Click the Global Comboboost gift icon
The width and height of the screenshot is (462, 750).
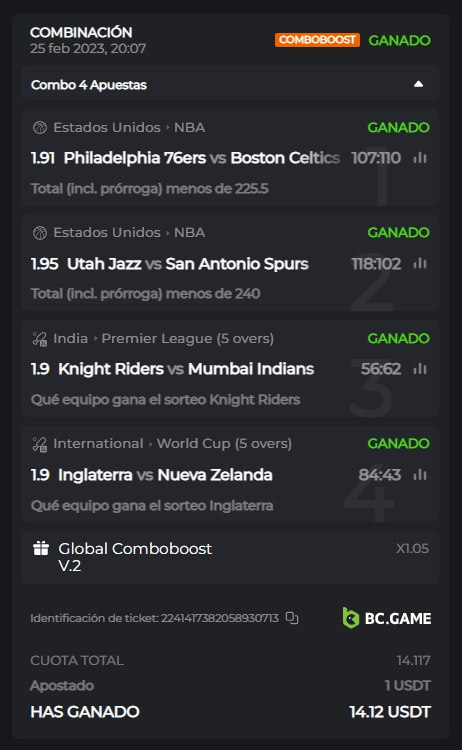coord(41,548)
